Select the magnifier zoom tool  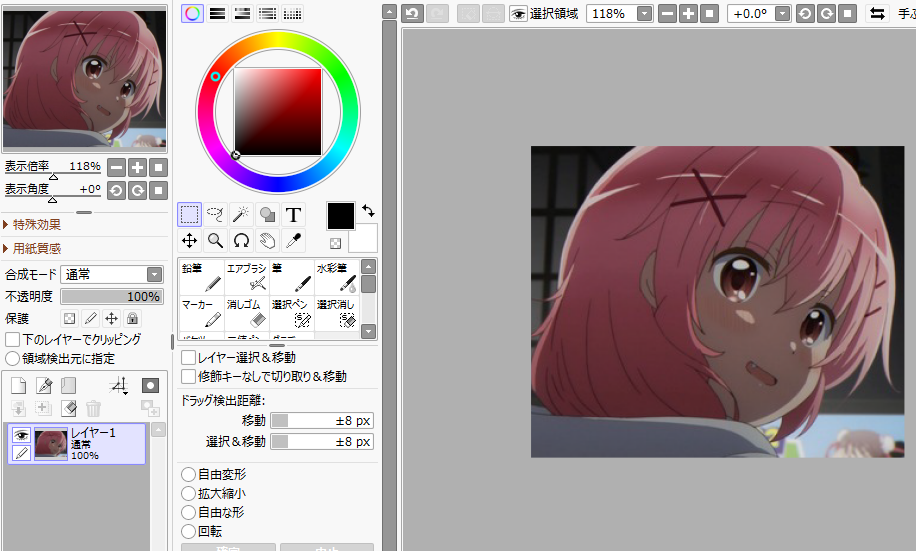216,240
